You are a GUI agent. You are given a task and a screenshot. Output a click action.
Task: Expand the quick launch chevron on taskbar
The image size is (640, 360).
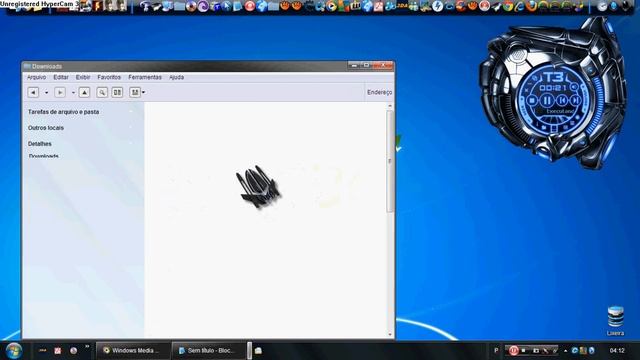click(87, 347)
